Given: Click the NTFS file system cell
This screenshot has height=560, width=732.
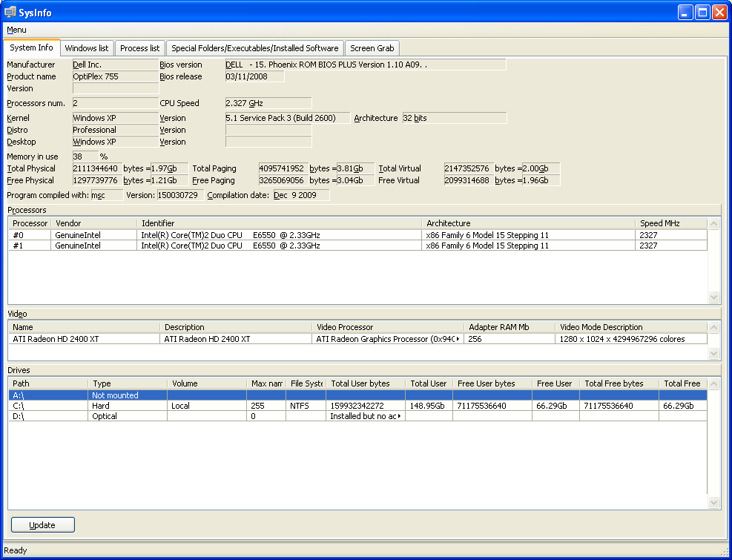Looking at the screenshot, I should tap(306, 406).
